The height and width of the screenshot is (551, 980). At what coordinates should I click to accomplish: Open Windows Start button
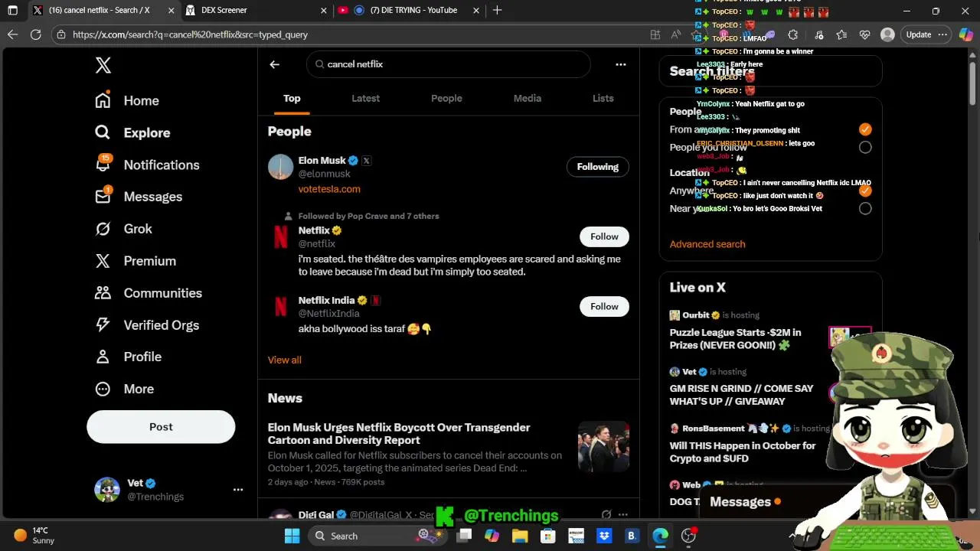(292, 536)
